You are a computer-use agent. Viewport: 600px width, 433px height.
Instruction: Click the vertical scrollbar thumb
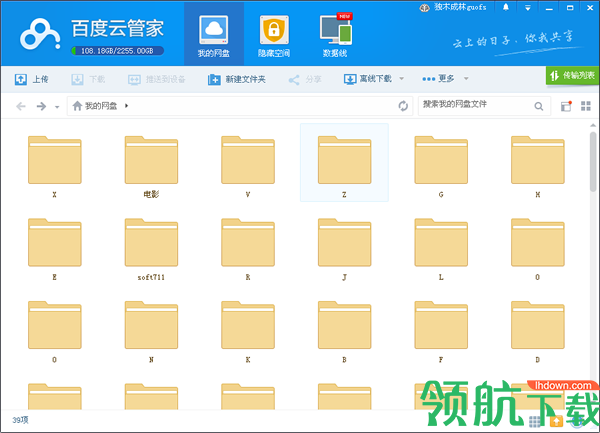pyautogui.click(x=593, y=161)
